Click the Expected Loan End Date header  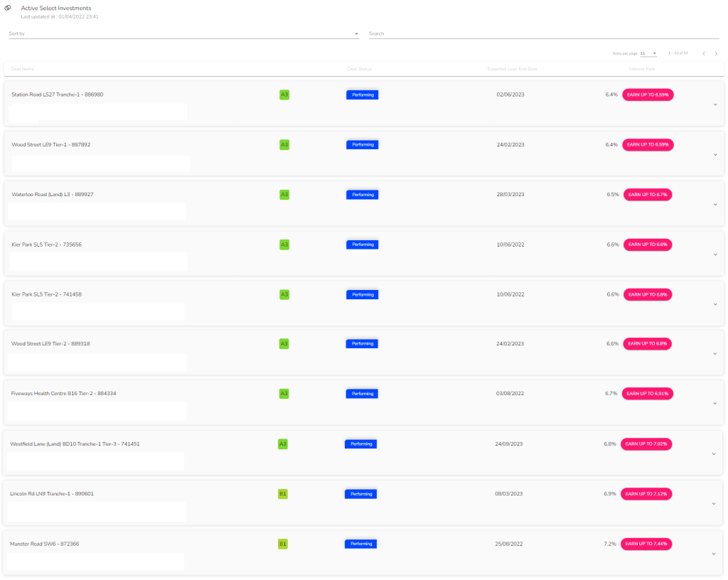click(512, 69)
